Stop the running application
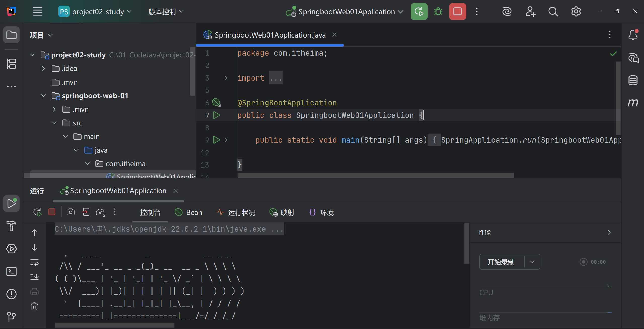The width and height of the screenshot is (644, 329). coord(457,11)
